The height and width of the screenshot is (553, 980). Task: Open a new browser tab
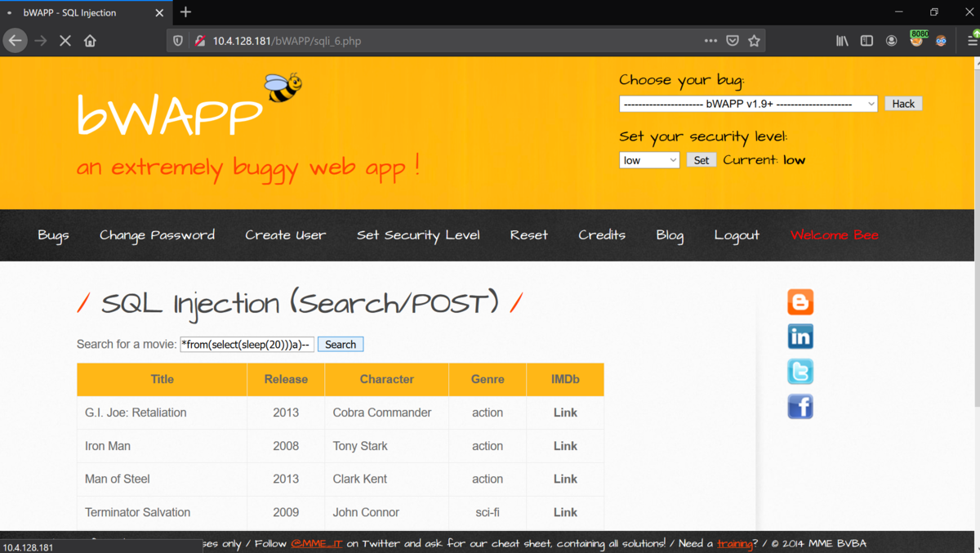click(x=185, y=12)
